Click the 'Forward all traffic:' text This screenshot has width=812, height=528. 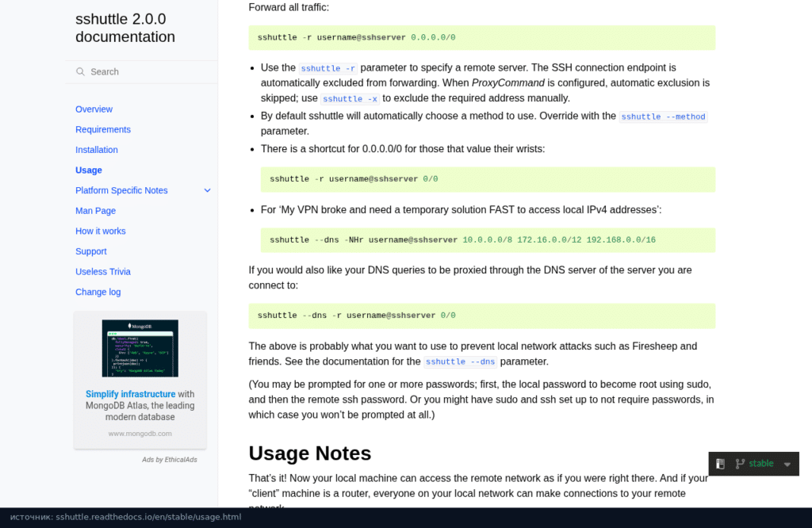(289, 7)
